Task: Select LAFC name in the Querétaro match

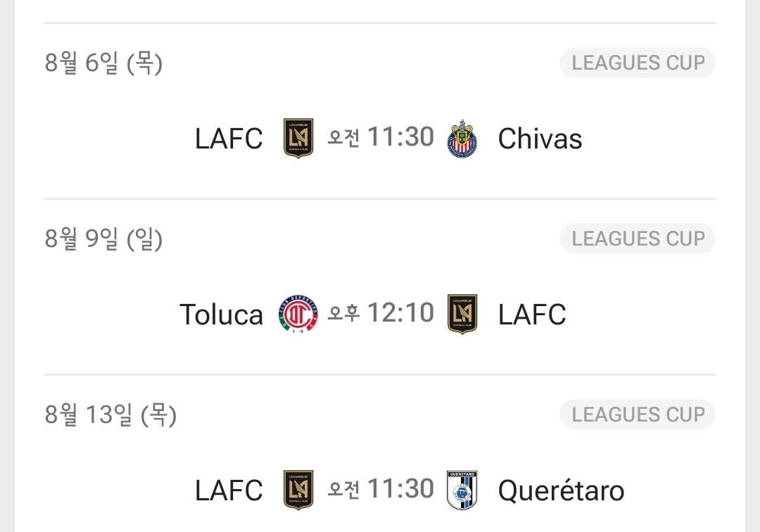Action: [229, 490]
